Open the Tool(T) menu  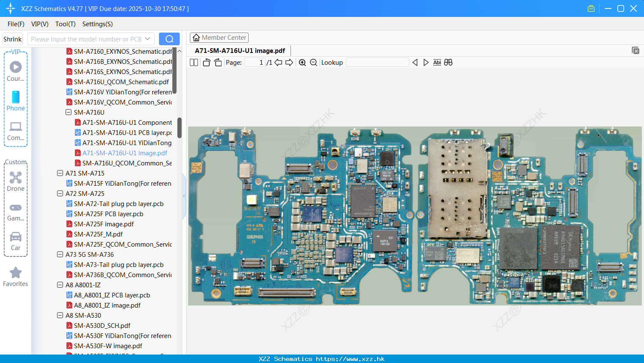[66, 24]
